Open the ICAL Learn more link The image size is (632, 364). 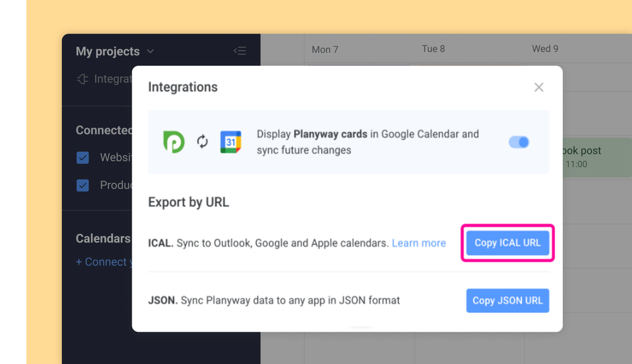point(419,243)
